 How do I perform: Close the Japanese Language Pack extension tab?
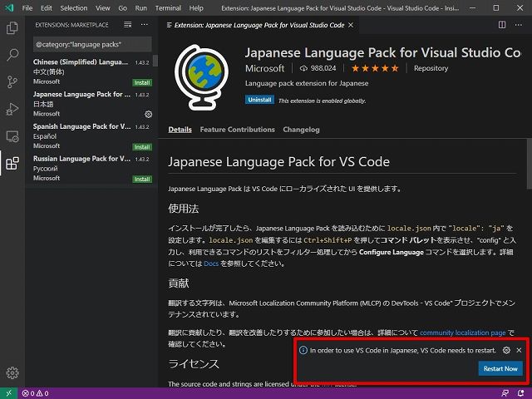coord(351,25)
